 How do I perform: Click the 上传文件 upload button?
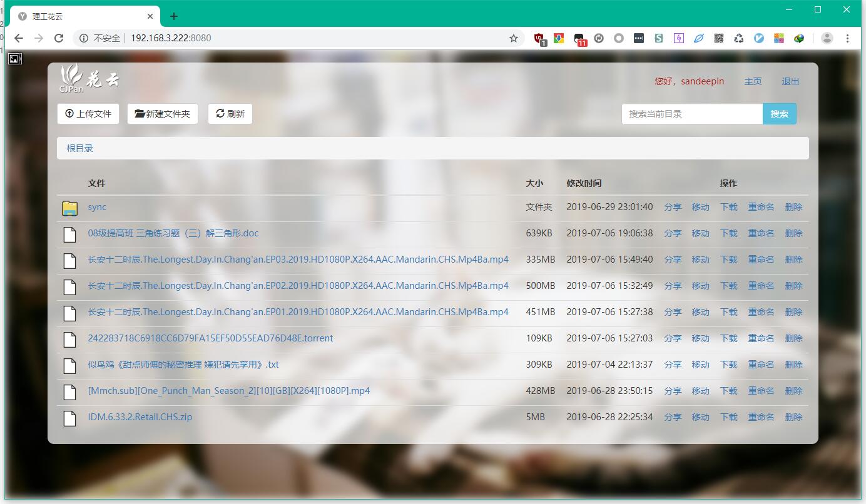click(x=88, y=114)
